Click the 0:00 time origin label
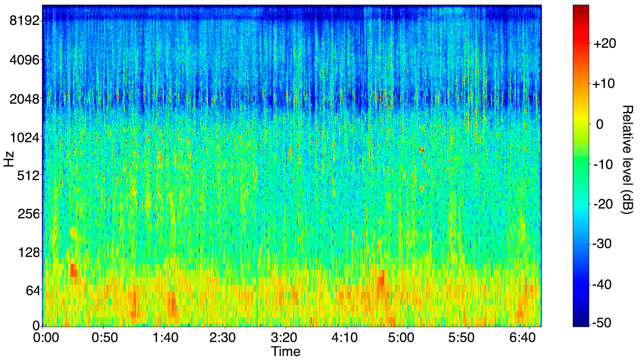 46,338
